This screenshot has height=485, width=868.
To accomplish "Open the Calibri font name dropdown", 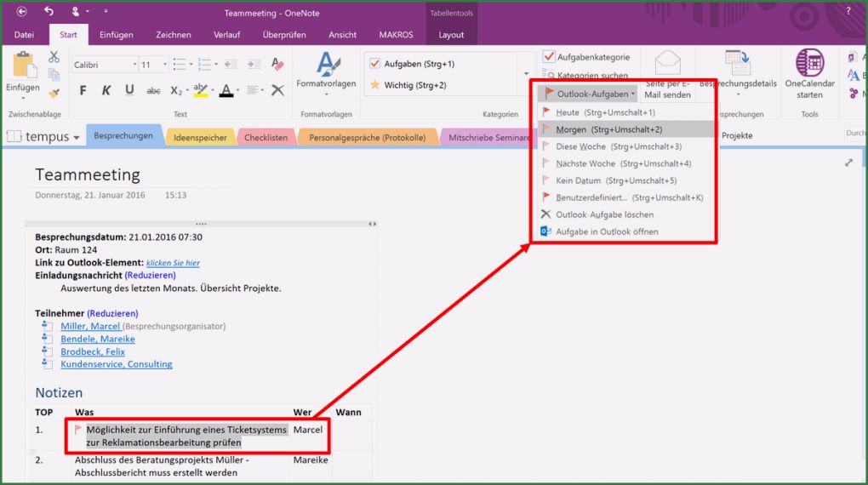I will (x=134, y=65).
